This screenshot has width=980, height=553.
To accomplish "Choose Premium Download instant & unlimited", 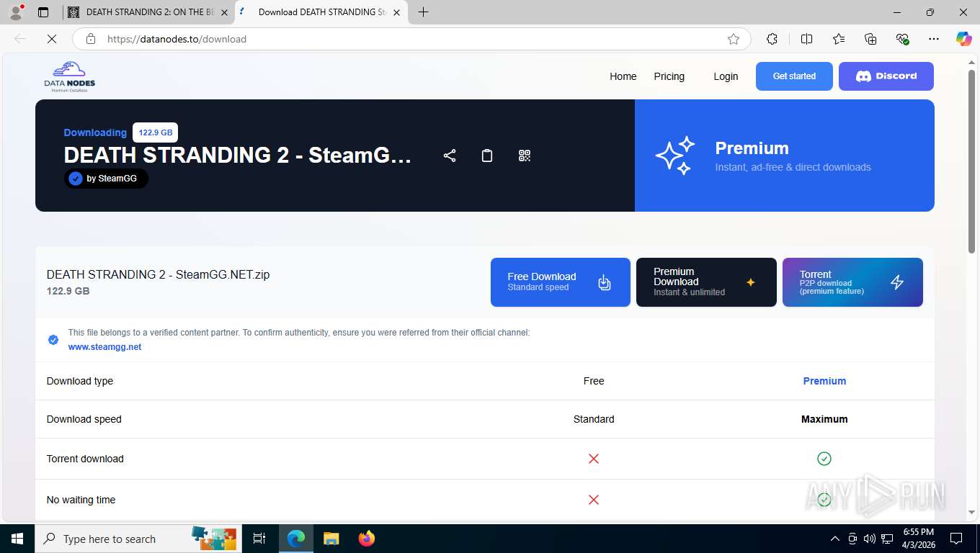I will tap(706, 282).
